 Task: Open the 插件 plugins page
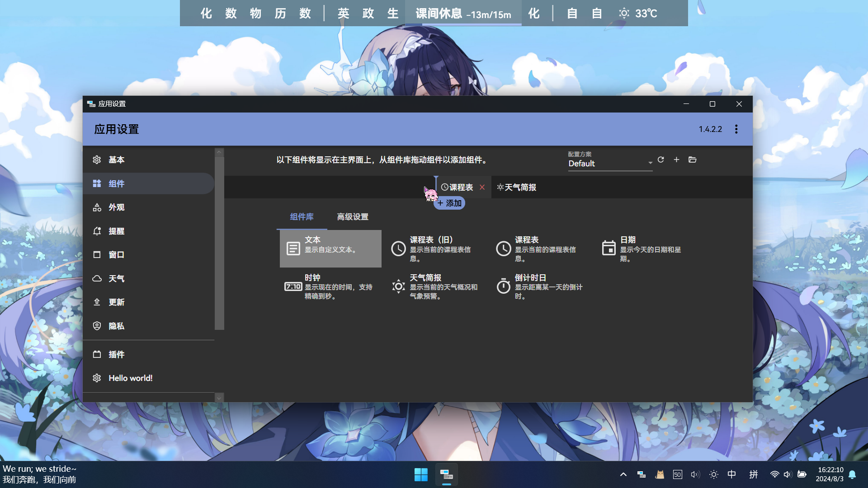(x=116, y=355)
